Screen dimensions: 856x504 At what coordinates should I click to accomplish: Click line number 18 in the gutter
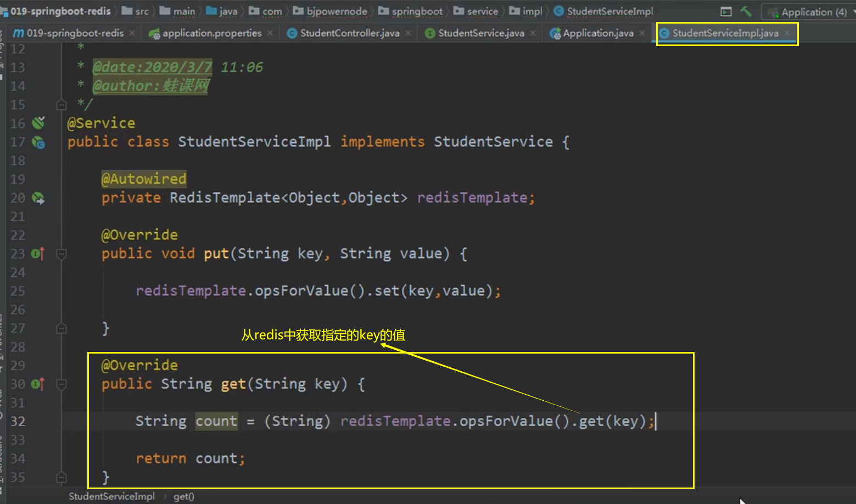pos(18,160)
